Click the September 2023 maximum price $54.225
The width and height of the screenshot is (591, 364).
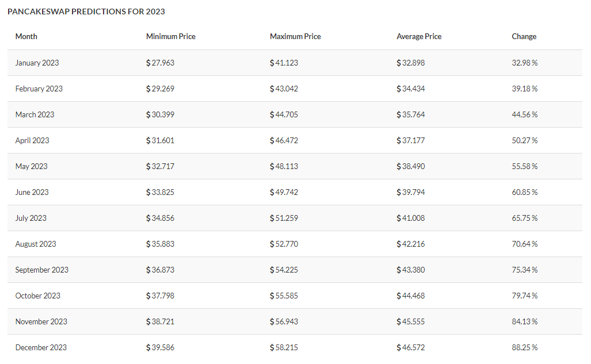pos(284,270)
